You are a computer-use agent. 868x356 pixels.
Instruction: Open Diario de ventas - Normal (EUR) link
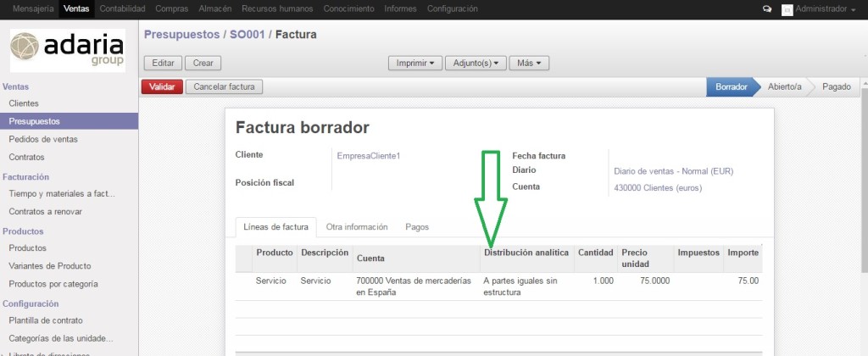pos(674,171)
